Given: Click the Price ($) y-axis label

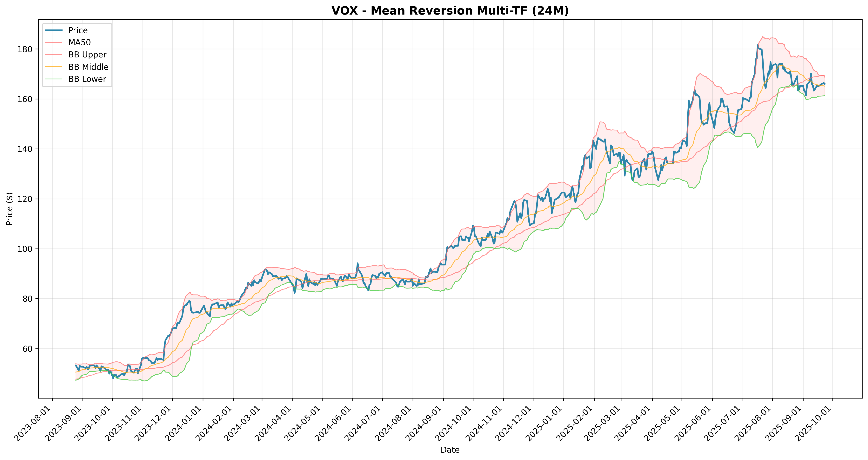Looking at the screenshot, I should [x=10, y=209].
